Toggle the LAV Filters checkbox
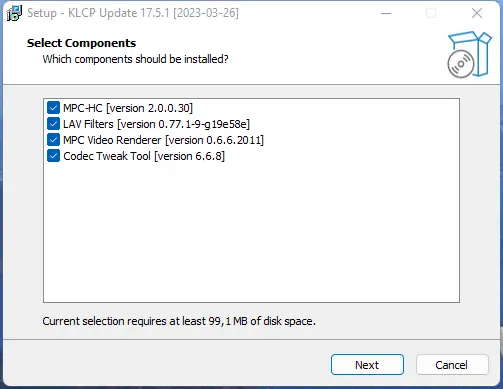The image size is (503, 389). 53,124
